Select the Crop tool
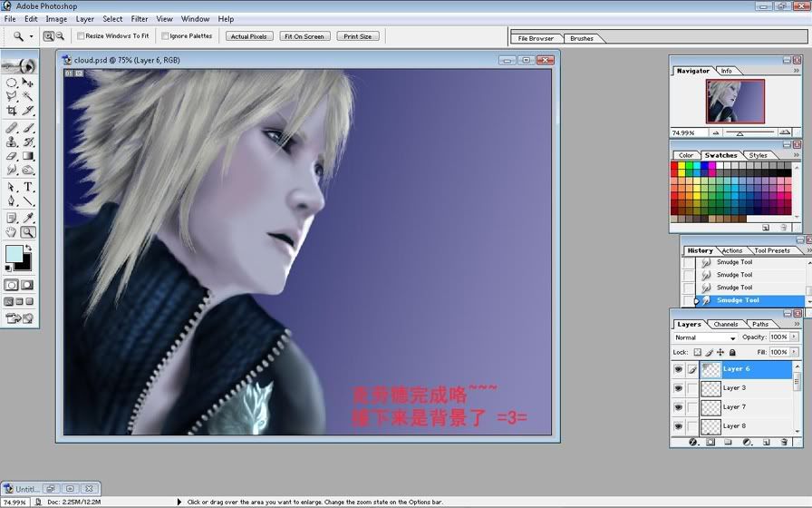The image size is (812, 508). (x=11, y=111)
